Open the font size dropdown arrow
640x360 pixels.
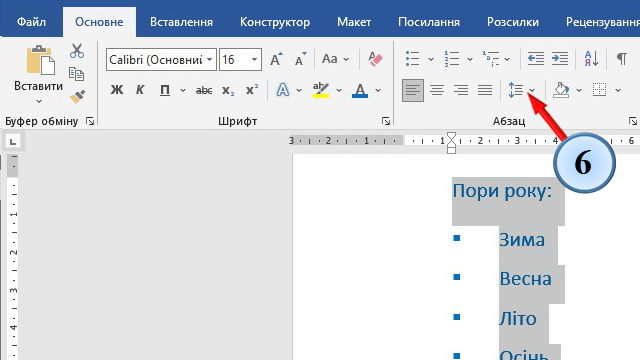(254, 60)
